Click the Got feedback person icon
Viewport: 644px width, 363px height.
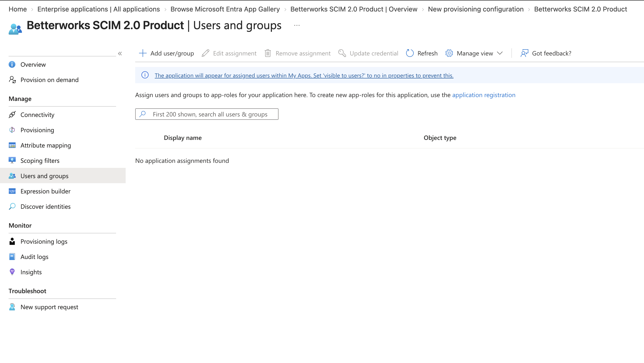tap(524, 53)
